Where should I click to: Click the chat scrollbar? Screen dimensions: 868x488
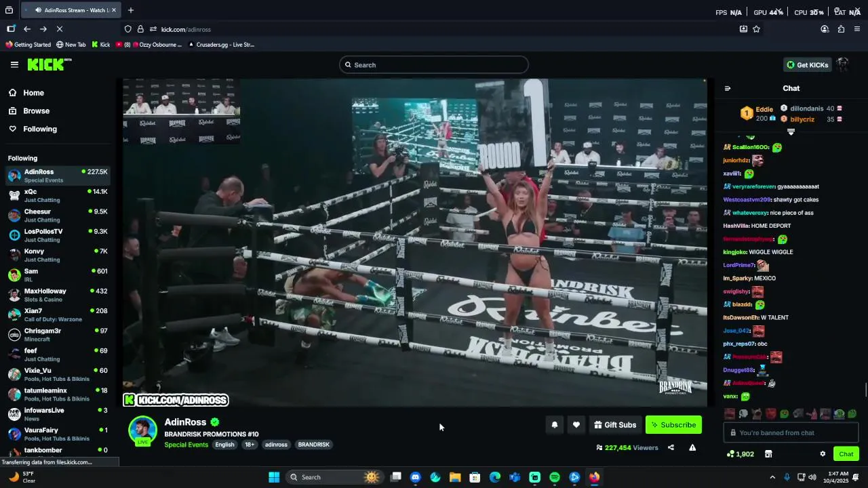point(865,390)
